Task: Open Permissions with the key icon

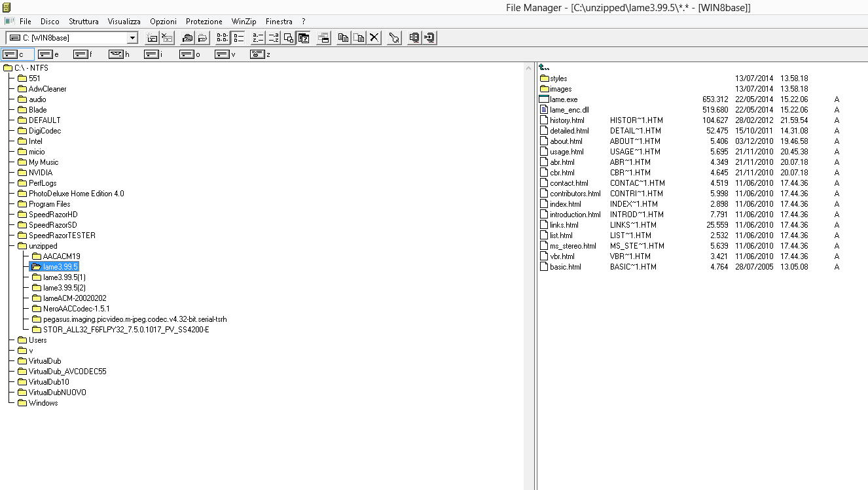Action: pyautogui.click(x=394, y=38)
